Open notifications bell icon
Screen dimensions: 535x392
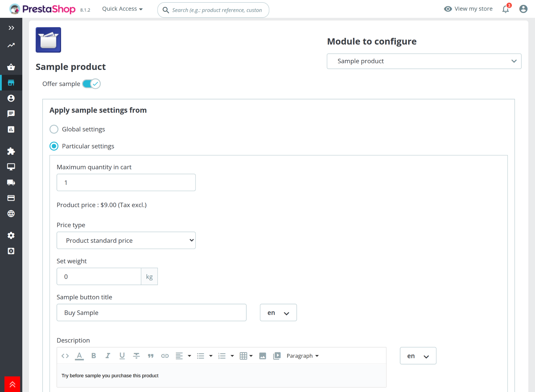(x=505, y=9)
